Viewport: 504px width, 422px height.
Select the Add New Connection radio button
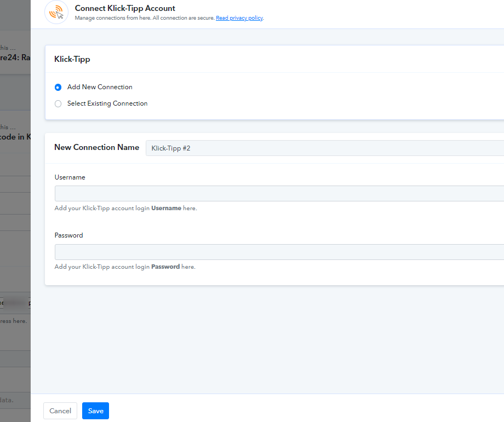coord(58,88)
